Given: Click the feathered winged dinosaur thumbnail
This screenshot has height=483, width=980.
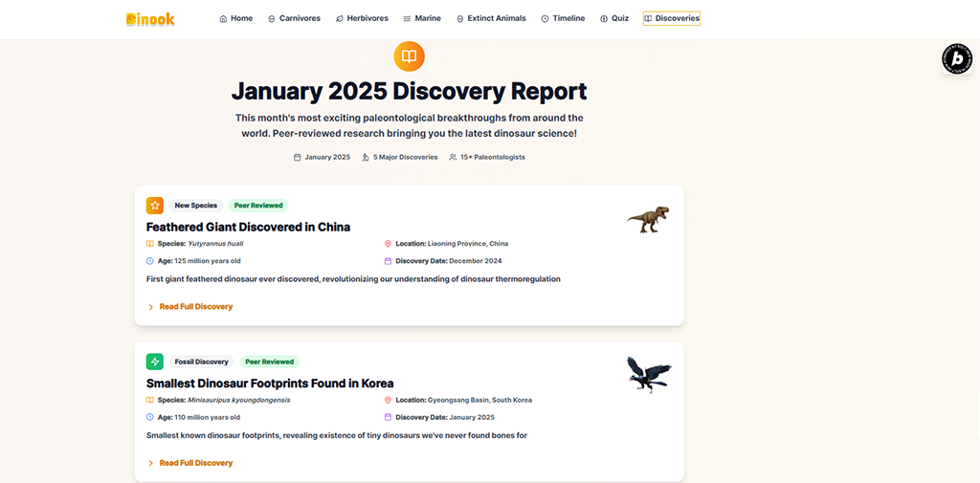Looking at the screenshot, I should (649, 374).
